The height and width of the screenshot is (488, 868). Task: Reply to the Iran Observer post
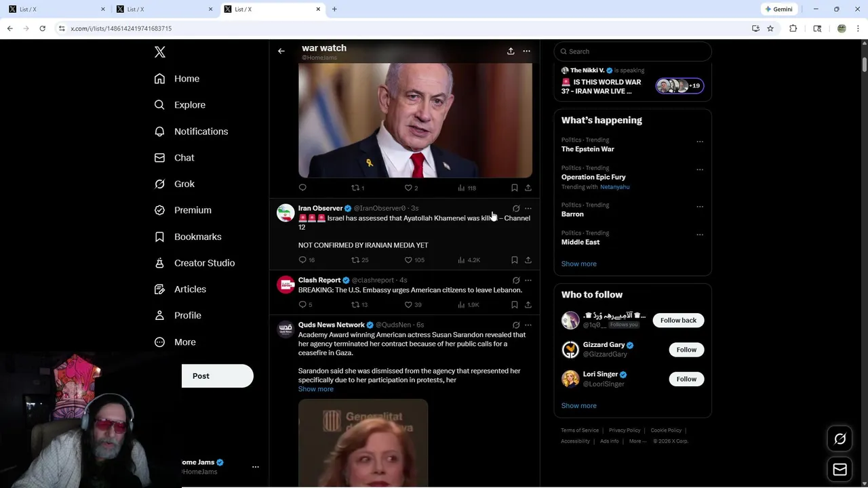307,260
